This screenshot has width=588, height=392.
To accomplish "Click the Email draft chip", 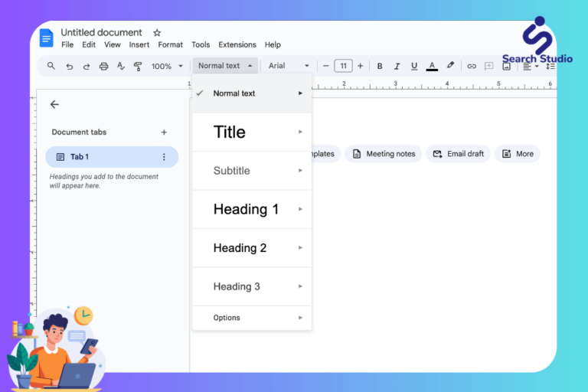I will (458, 154).
